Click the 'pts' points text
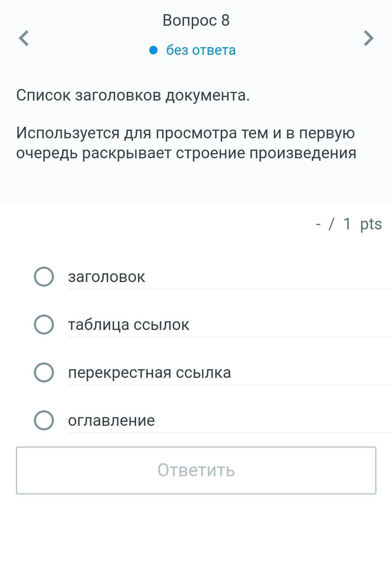The width and height of the screenshot is (392, 575). pyautogui.click(x=371, y=224)
